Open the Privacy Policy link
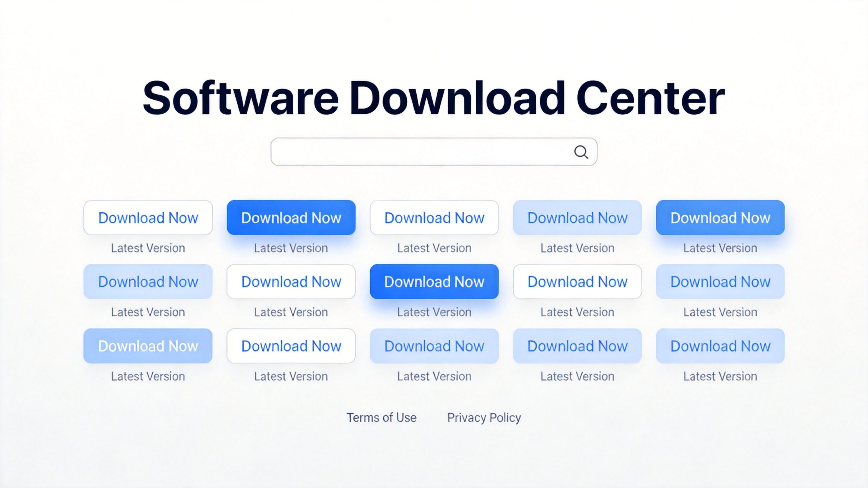Viewport: 868px width, 488px height. tap(484, 417)
